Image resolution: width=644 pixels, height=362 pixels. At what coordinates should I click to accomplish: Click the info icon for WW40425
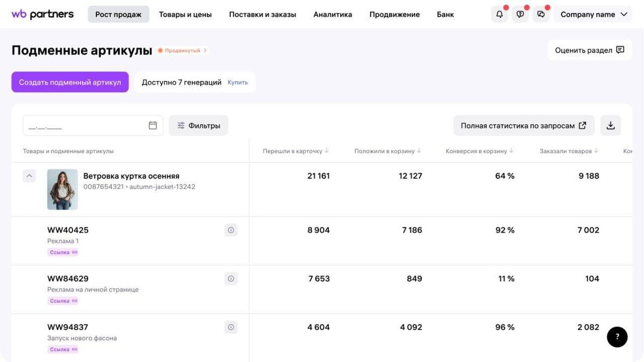click(x=231, y=230)
